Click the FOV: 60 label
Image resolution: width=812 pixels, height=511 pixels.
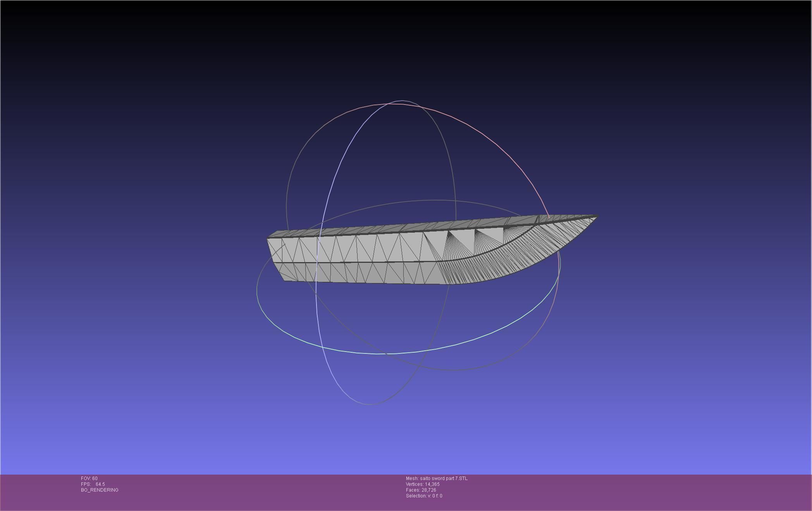coord(89,478)
